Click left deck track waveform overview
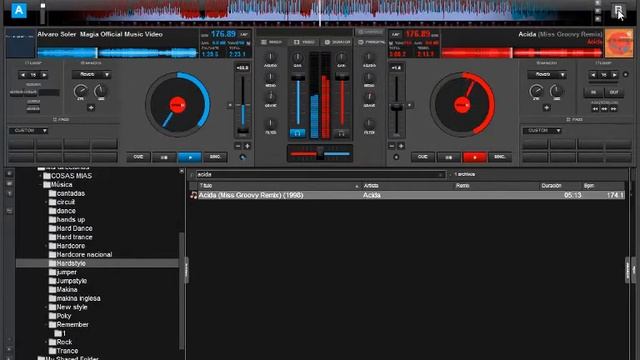 [x=117, y=53]
